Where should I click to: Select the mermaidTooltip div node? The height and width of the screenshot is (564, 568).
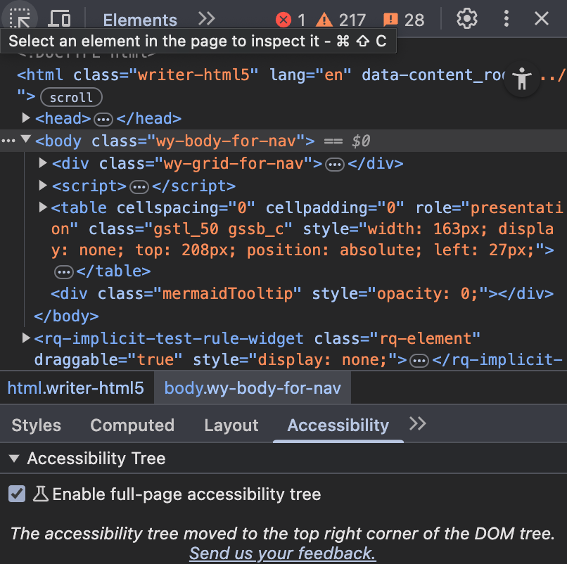(x=302, y=293)
